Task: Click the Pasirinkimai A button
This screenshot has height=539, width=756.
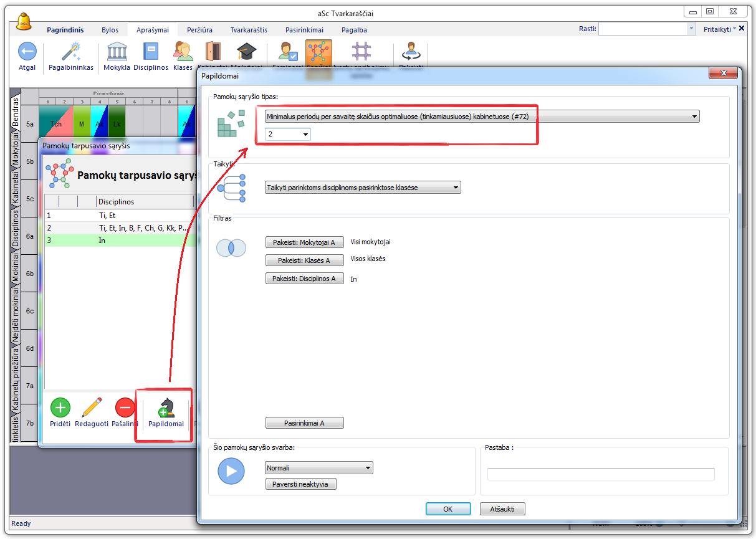Action: 305,423
